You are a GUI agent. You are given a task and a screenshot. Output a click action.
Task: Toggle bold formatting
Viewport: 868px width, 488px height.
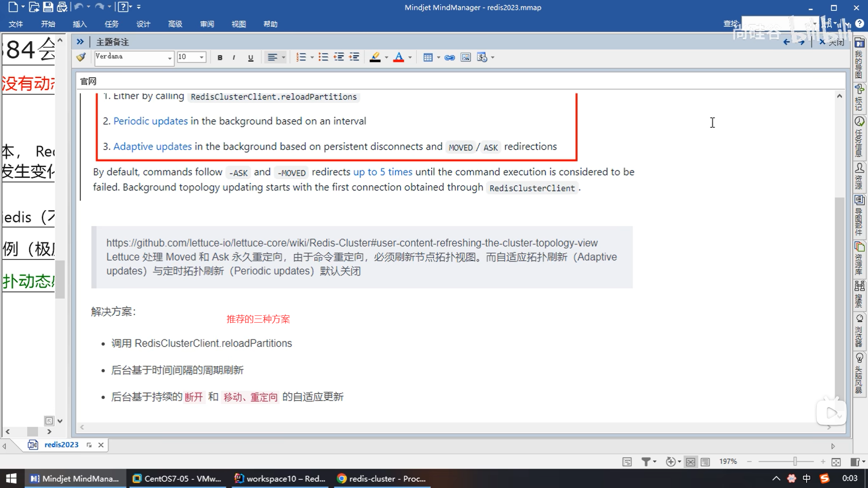(220, 57)
